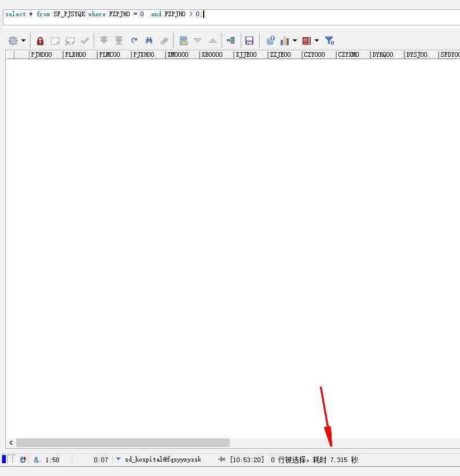Click the elapsed time 0:07 in status bar
Viewport: 460px width, 476px height.
(101, 460)
